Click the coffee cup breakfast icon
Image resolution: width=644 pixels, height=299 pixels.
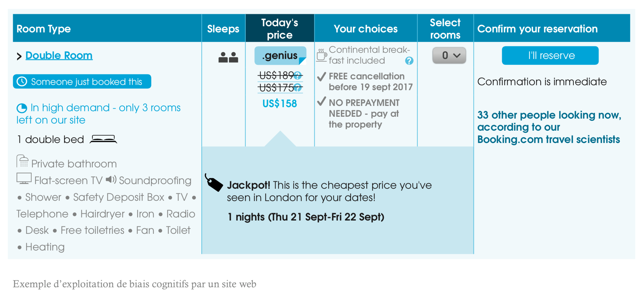click(x=322, y=55)
